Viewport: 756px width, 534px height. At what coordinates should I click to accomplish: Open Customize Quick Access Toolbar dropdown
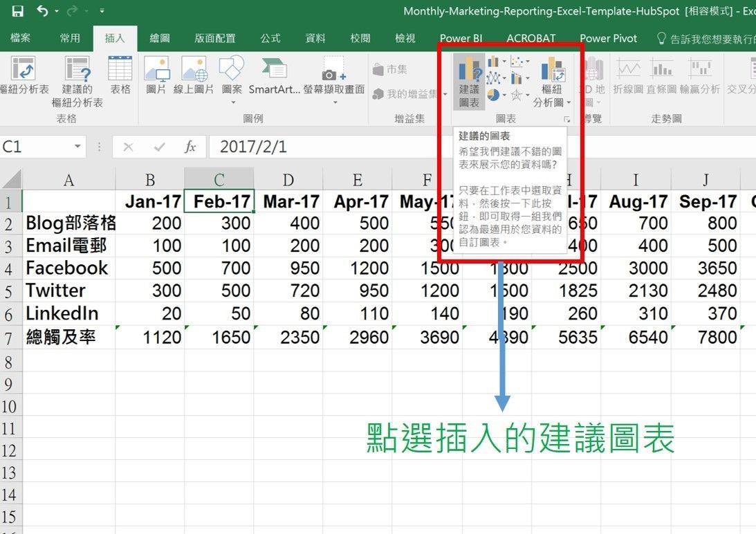(x=102, y=10)
